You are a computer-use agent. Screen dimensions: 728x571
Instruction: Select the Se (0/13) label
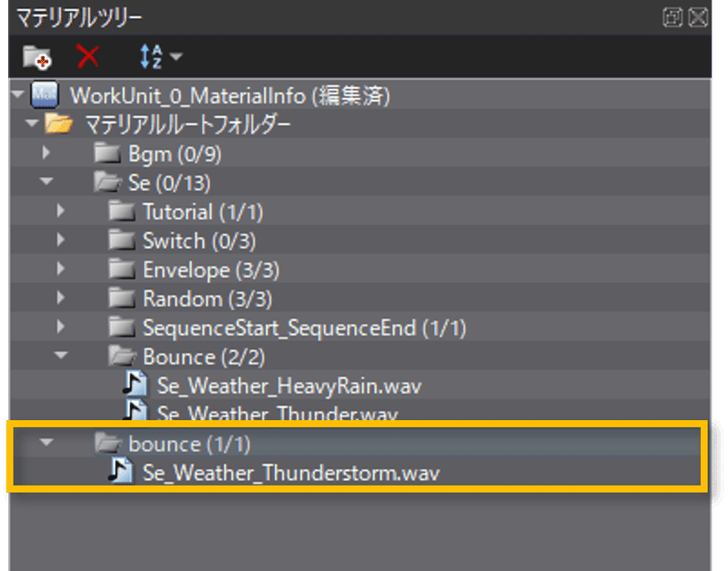(x=169, y=183)
